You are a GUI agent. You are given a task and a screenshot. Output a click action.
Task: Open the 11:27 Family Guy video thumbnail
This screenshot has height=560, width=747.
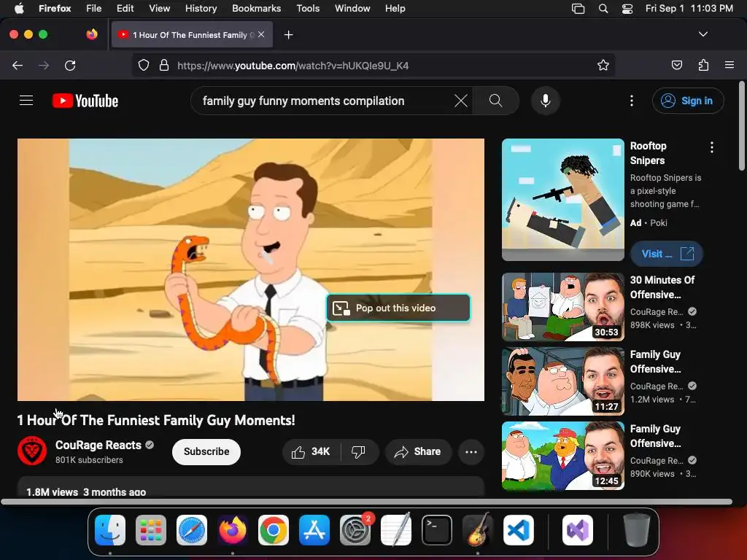click(563, 381)
